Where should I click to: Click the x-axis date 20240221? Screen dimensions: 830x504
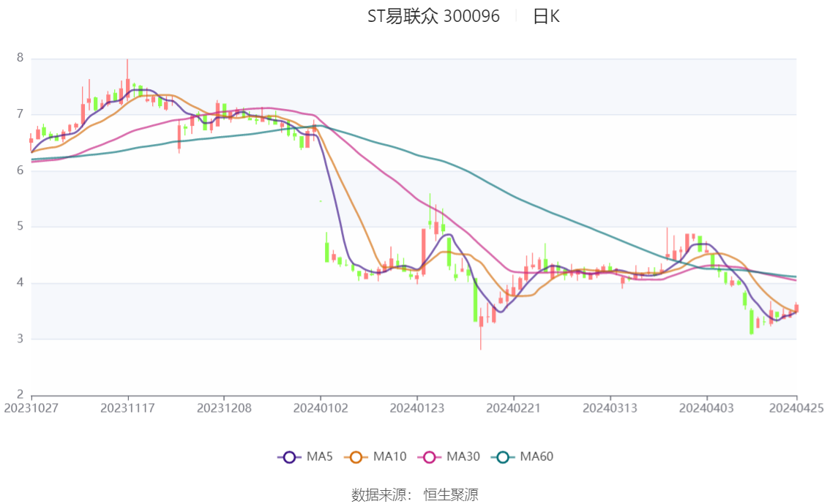pos(514,408)
